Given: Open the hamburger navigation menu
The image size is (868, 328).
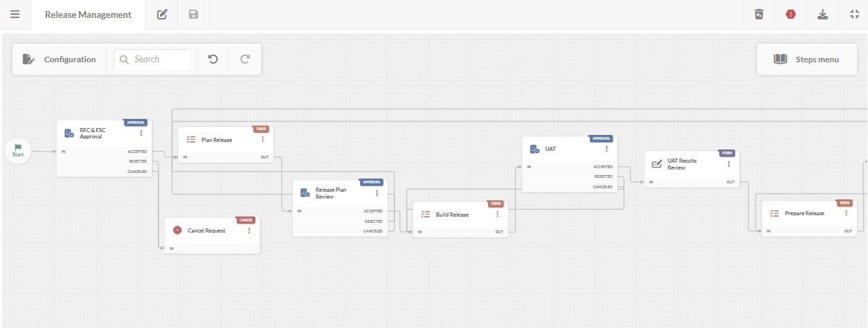Looking at the screenshot, I should point(15,15).
